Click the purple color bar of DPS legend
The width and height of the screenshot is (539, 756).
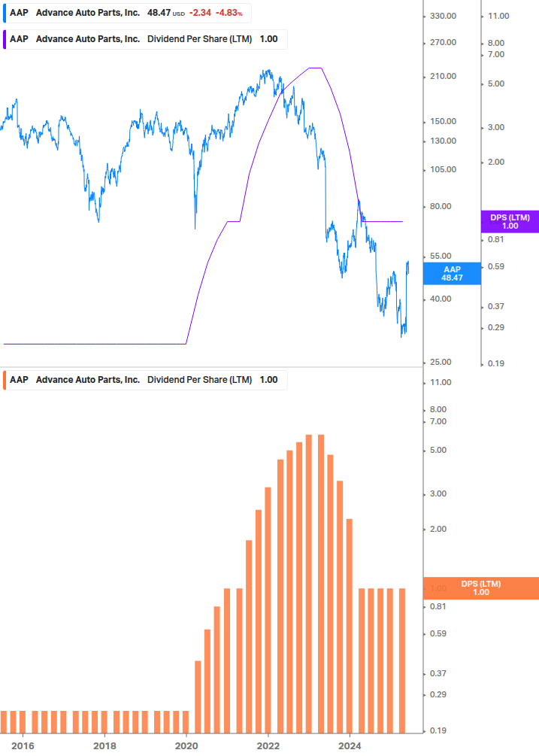(x=5, y=39)
